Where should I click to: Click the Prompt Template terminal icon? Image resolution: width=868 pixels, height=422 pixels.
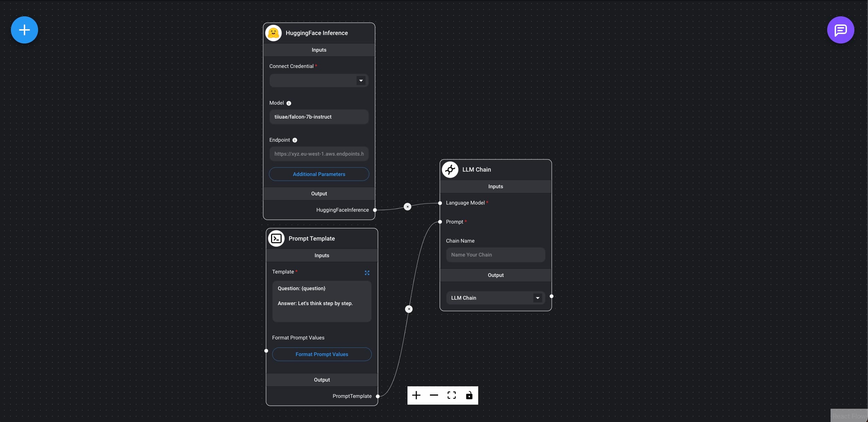pyautogui.click(x=276, y=239)
